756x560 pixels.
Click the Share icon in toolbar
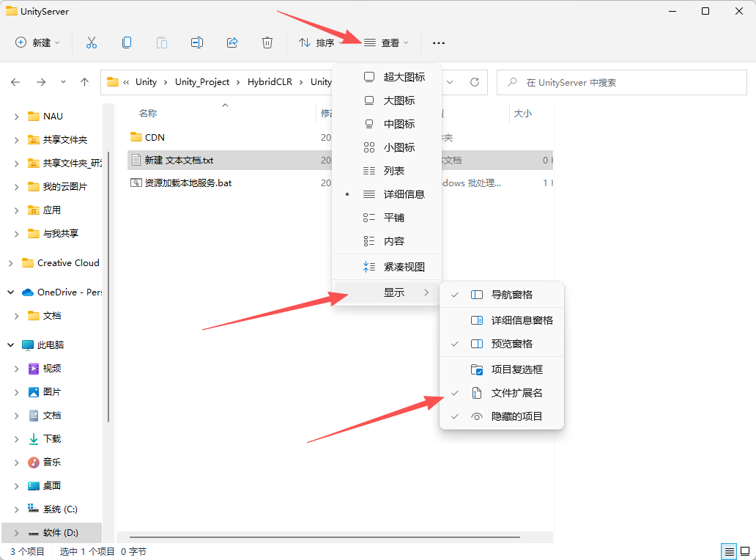(x=232, y=43)
